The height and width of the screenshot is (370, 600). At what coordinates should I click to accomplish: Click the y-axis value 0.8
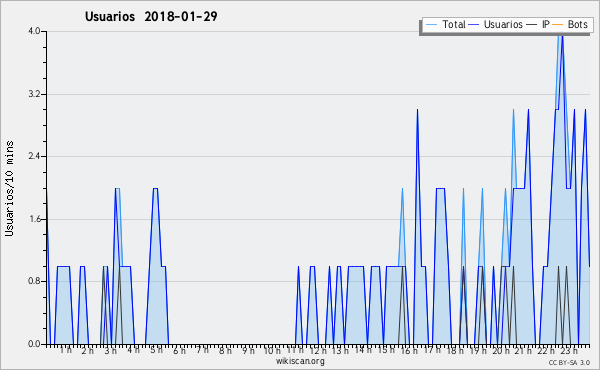pyautogui.click(x=34, y=281)
